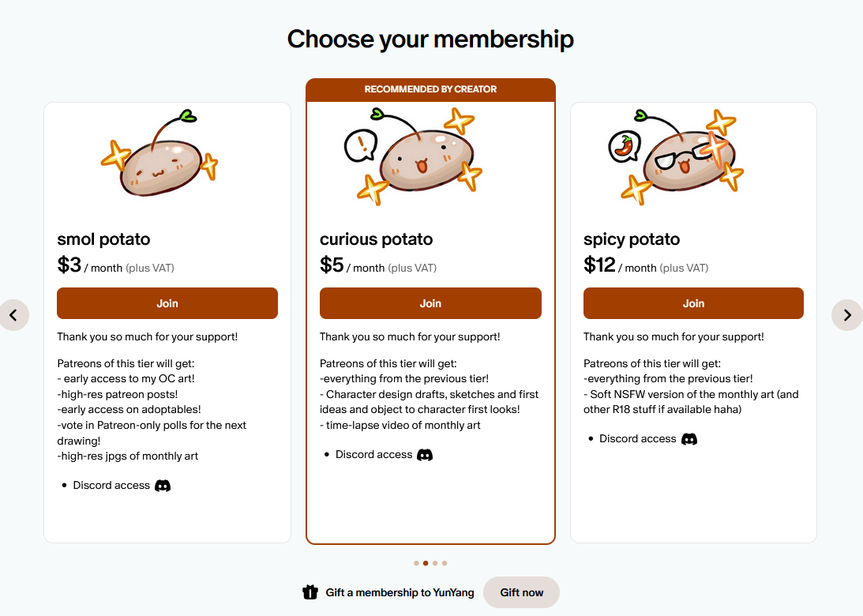Select the fourth carousel page dot

445,563
